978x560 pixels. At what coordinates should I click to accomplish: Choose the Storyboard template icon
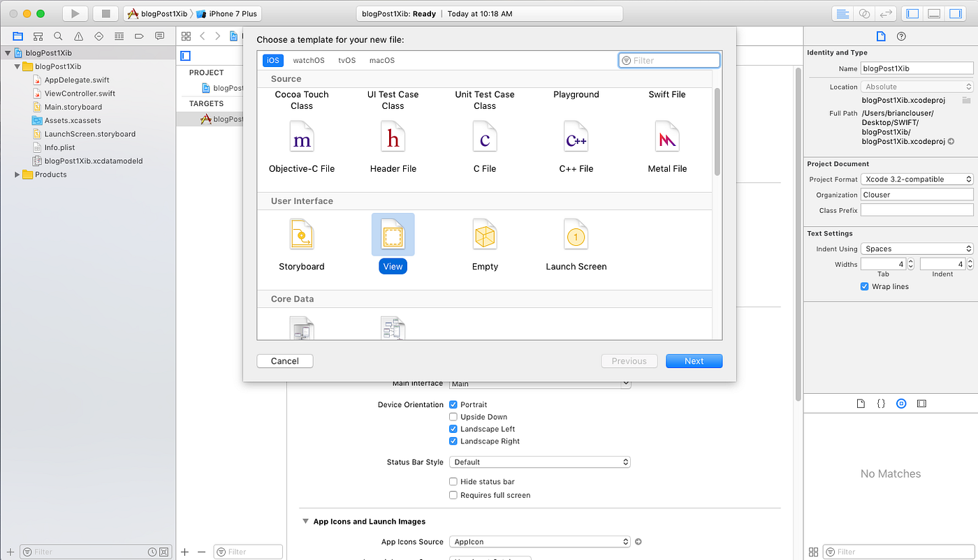click(302, 235)
